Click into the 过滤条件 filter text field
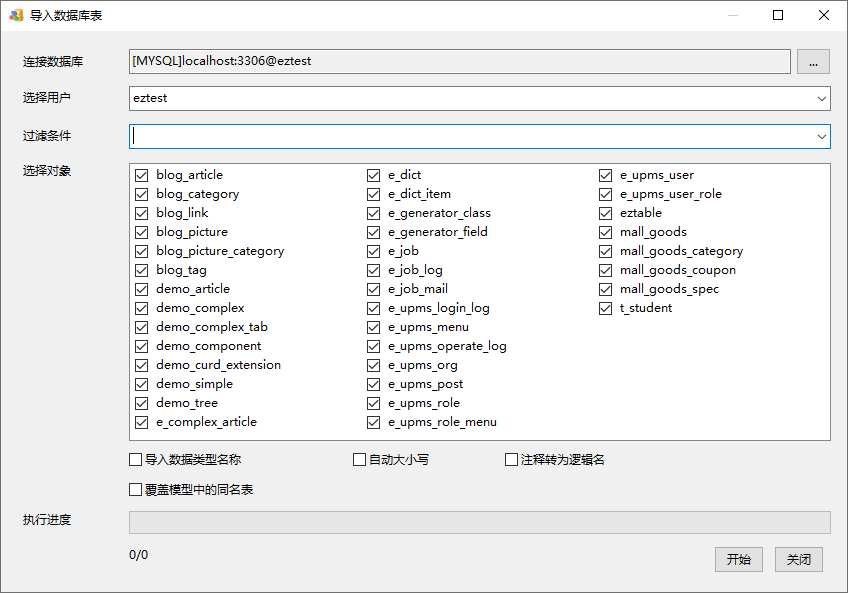The image size is (848, 593). pos(470,136)
